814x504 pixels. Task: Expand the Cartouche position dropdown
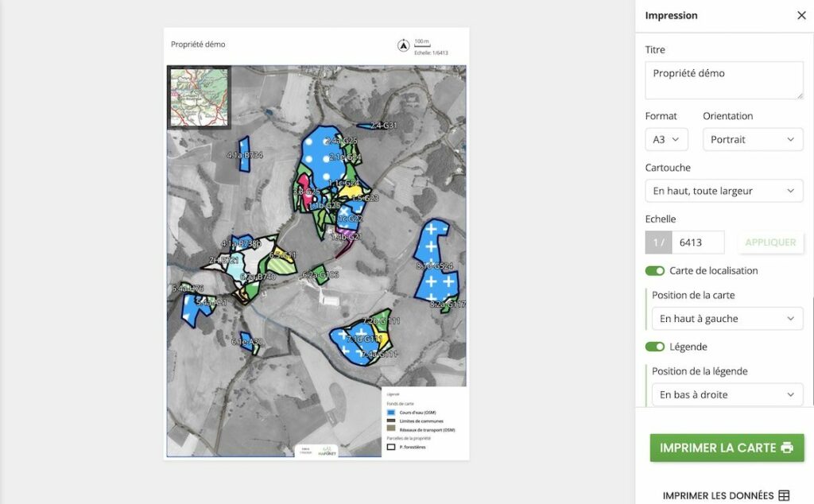pos(723,191)
